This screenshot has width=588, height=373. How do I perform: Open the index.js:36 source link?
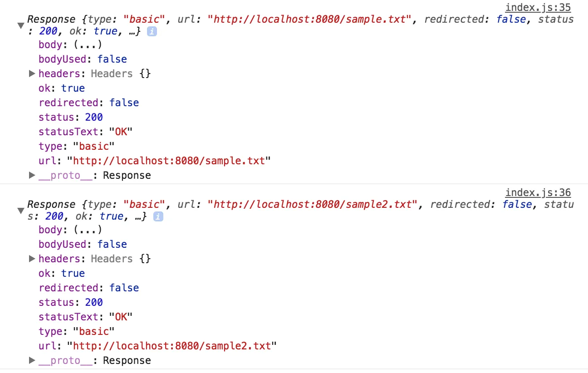tap(538, 192)
